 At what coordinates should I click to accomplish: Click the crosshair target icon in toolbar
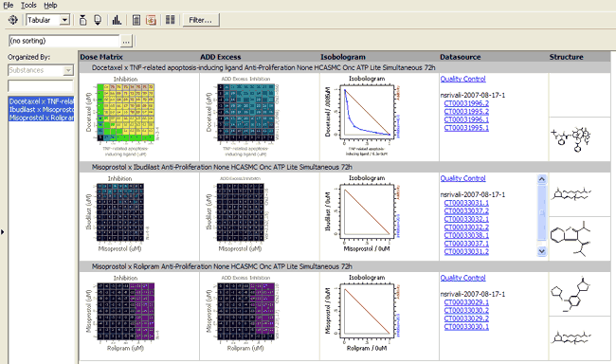pyautogui.click(x=13, y=20)
